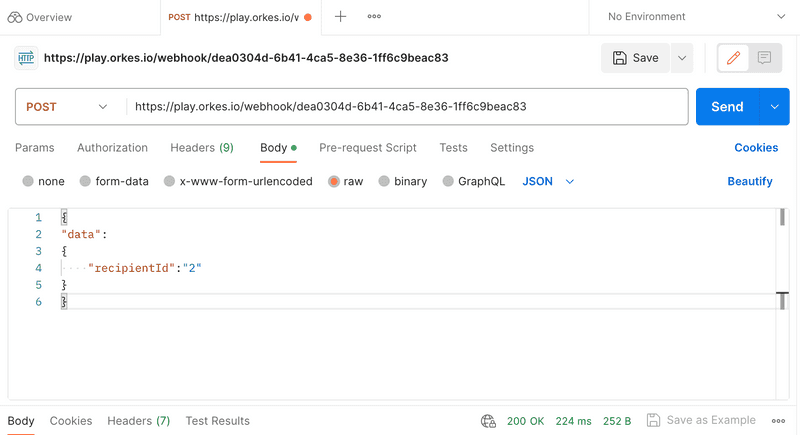Viewport: 800px width, 435px height.
Task: Click the Beautify link
Action: [x=749, y=182]
